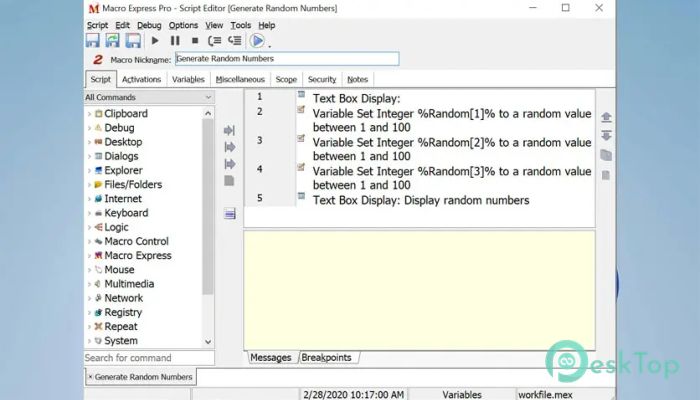Open the Options menu
The image size is (700, 400).
click(x=183, y=25)
